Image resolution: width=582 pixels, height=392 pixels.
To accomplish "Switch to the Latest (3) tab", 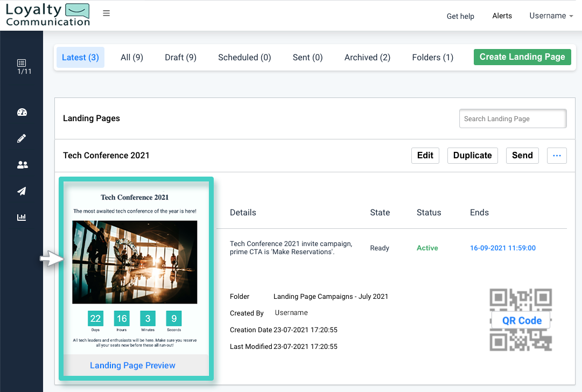I will point(80,57).
